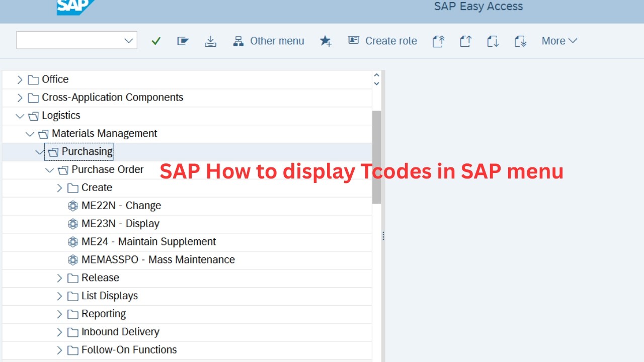Click the toolbar icon right of the green checkmark

tap(183, 41)
